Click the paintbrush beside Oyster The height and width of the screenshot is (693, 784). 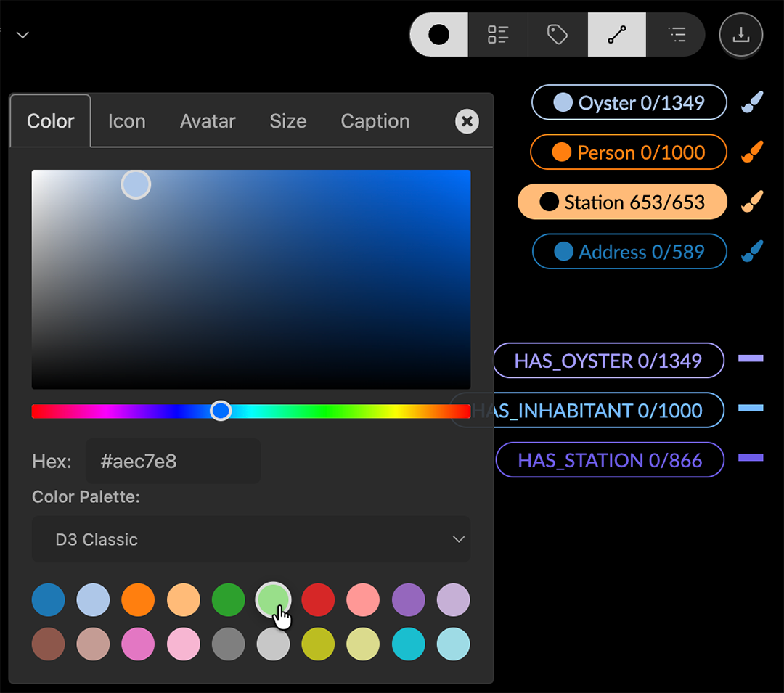(x=752, y=102)
